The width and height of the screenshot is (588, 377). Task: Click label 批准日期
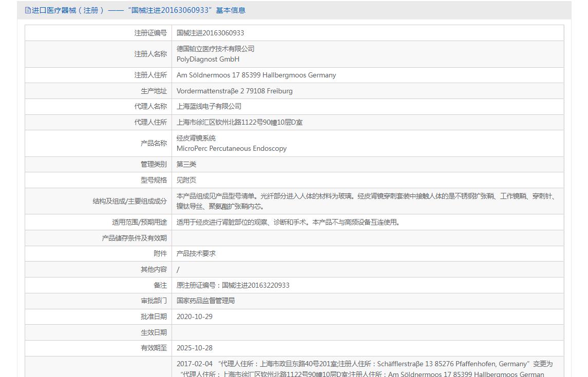pos(154,316)
